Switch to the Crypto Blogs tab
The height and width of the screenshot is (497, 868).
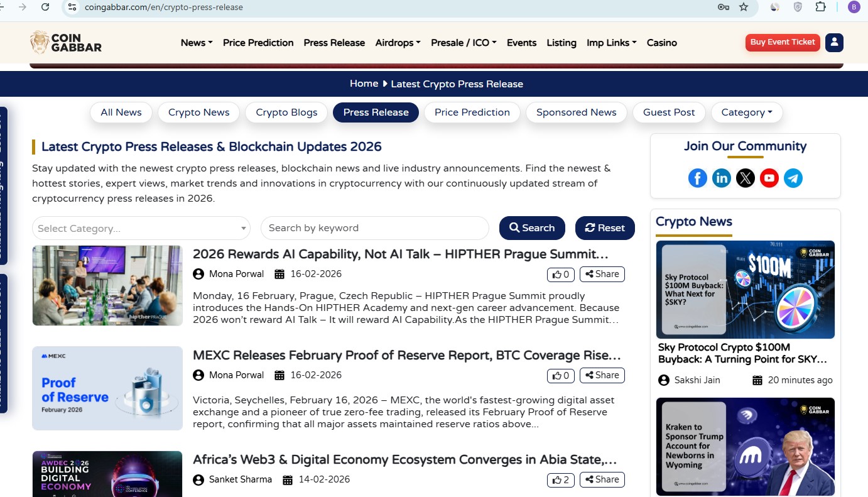click(x=286, y=112)
